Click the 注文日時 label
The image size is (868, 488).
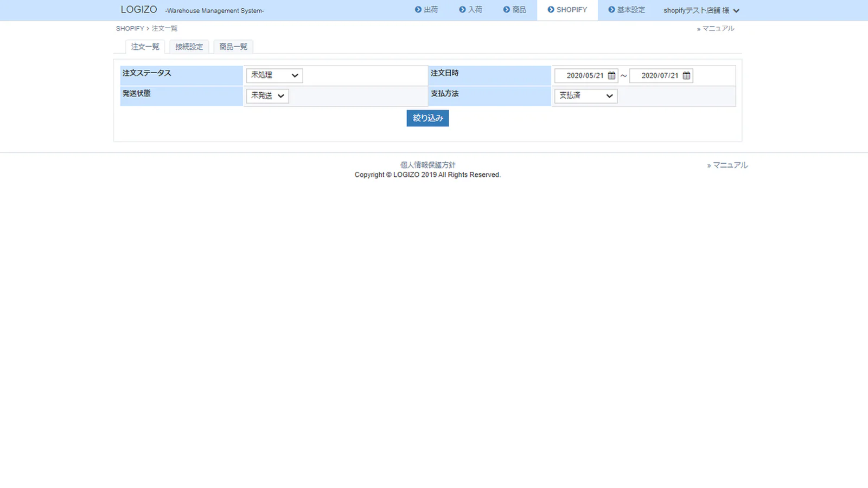pyautogui.click(x=445, y=73)
